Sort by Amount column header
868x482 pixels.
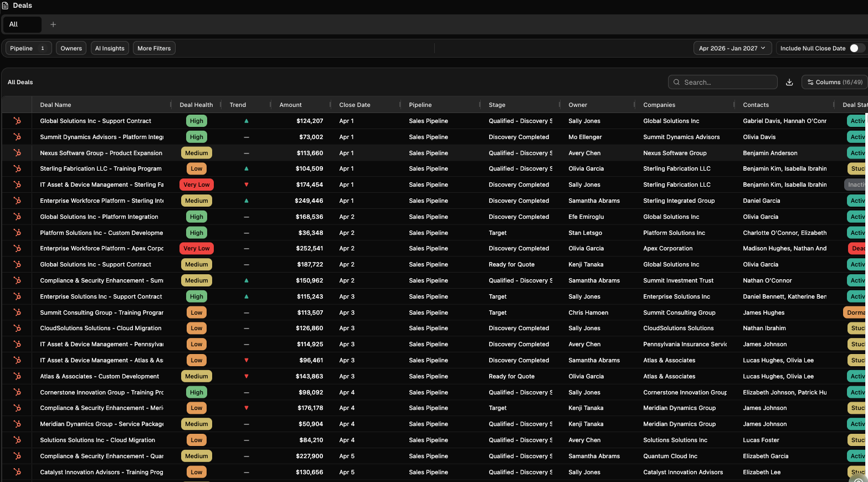pos(290,105)
